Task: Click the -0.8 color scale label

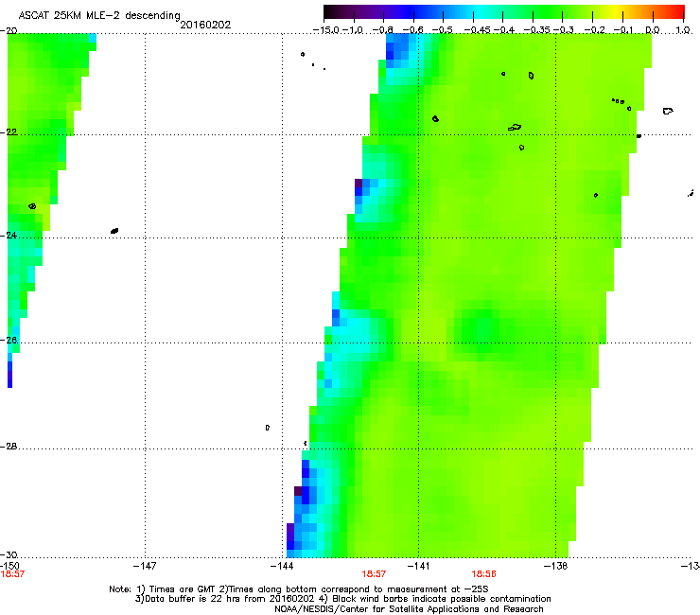Action: tap(382, 30)
